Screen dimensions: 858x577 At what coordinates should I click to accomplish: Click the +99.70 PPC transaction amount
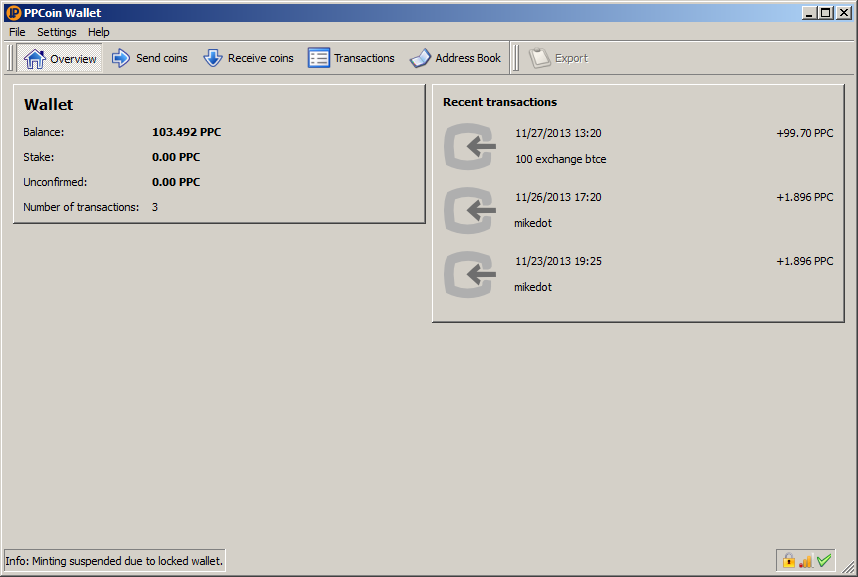coord(804,133)
